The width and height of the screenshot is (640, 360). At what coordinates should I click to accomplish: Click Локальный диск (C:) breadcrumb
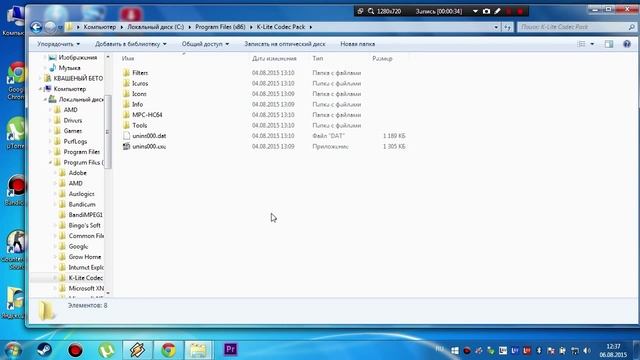[x=156, y=27]
